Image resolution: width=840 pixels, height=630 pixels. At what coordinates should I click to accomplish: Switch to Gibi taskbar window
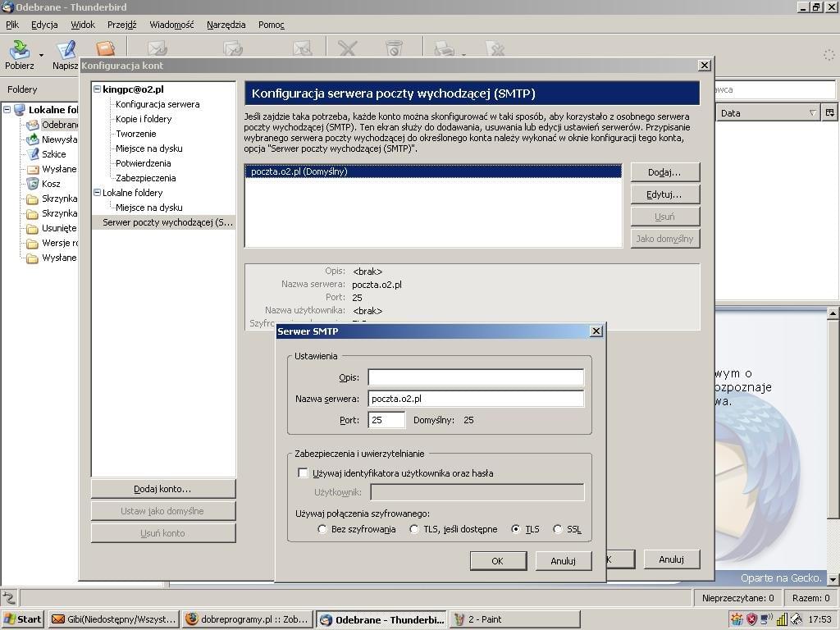(x=113, y=619)
